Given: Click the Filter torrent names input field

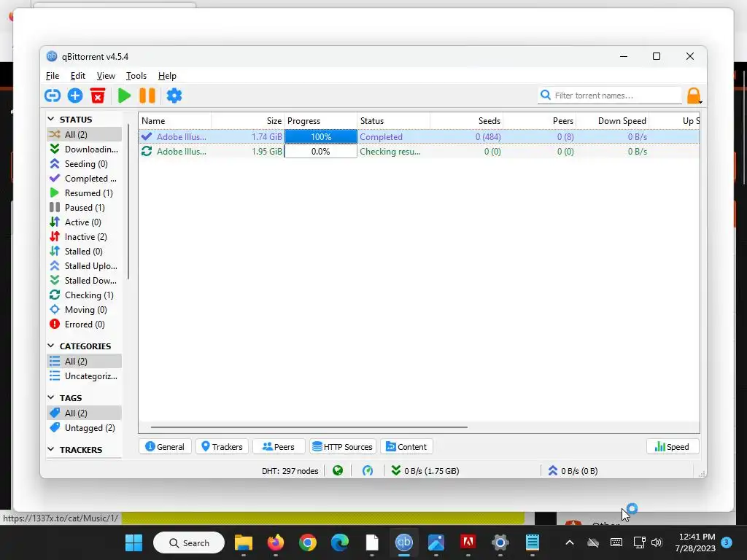Looking at the screenshot, I should click(x=610, y=96).
